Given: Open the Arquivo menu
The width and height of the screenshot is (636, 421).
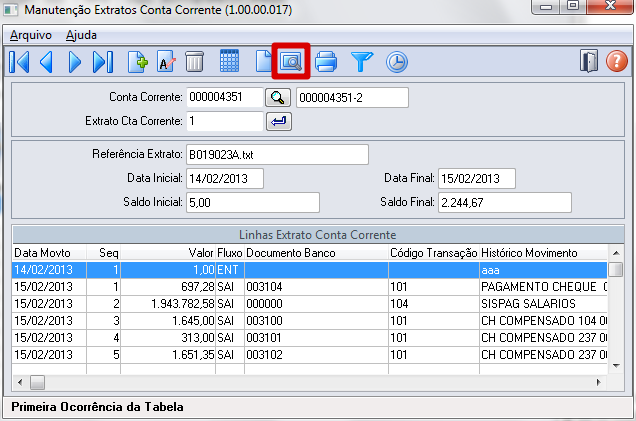Looking at the screenshot, I should (x=31, y=35).
